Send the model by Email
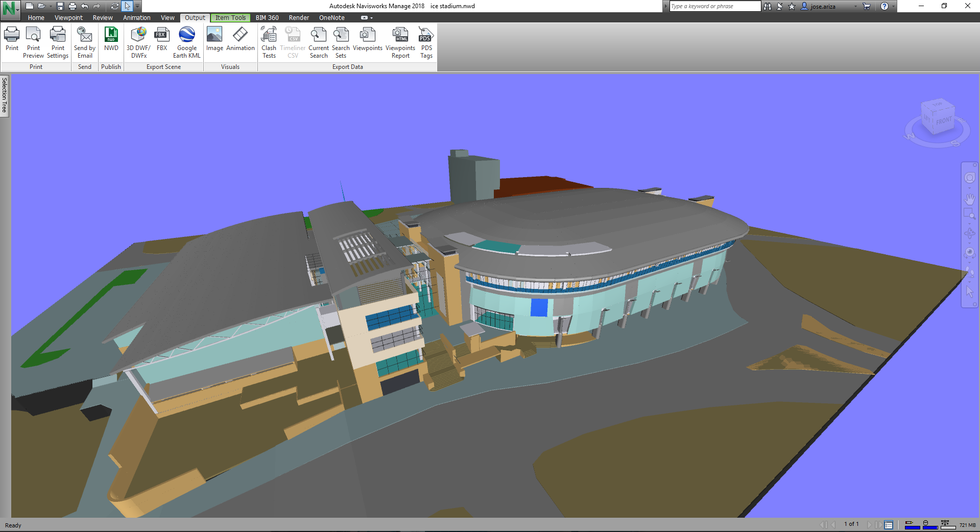This screenshot has width=980, height=532. click(x=84, y=42)
